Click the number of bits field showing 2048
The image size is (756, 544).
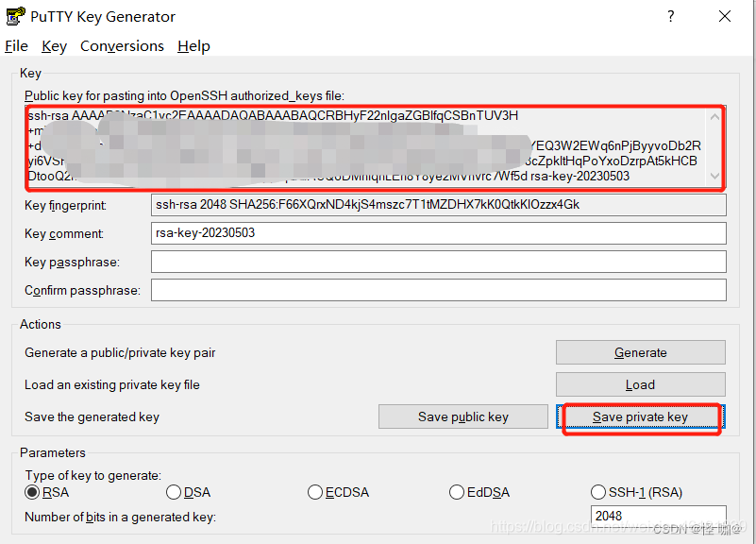point(658,516)
